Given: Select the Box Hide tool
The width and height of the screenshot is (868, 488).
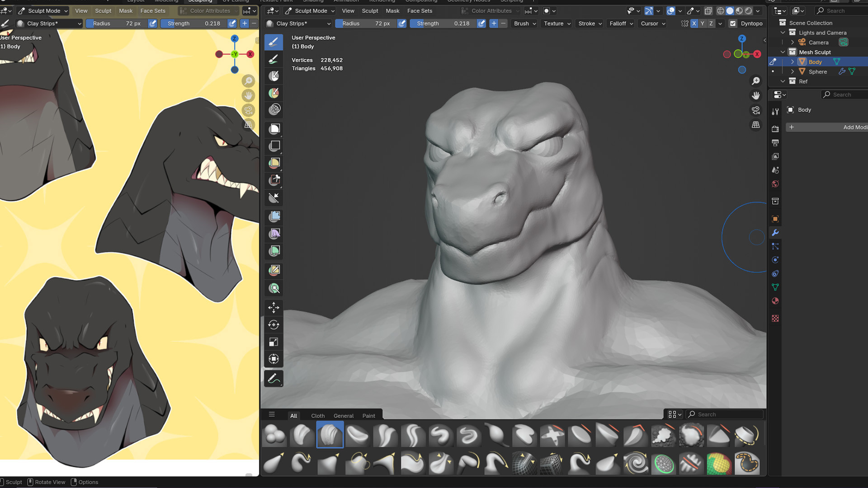Looking at the screenshot, I should (274, 146).
